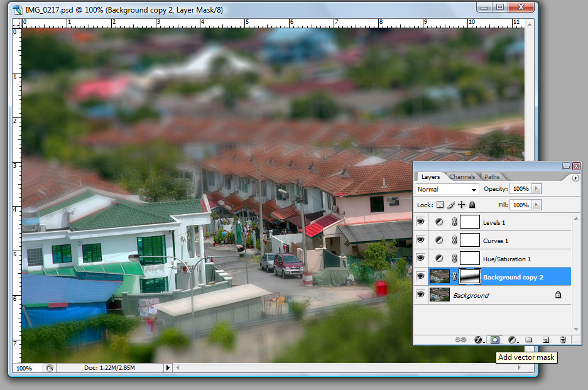Select the Hue/Saturation 1 layer
Image resolution: width=588 pixels, height=390 pixels.
[x=506, y=259]
